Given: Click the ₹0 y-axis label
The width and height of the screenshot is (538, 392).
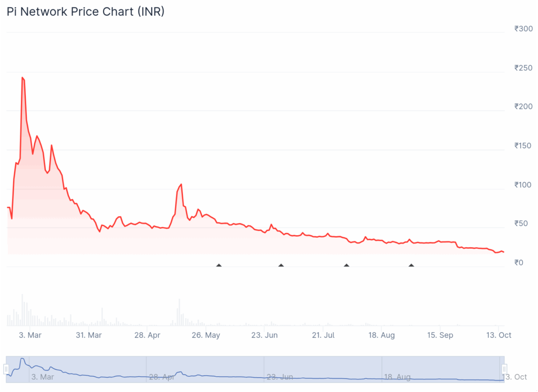Looking at the screenshot, I should pyautogui.click(x=518, y=262).
